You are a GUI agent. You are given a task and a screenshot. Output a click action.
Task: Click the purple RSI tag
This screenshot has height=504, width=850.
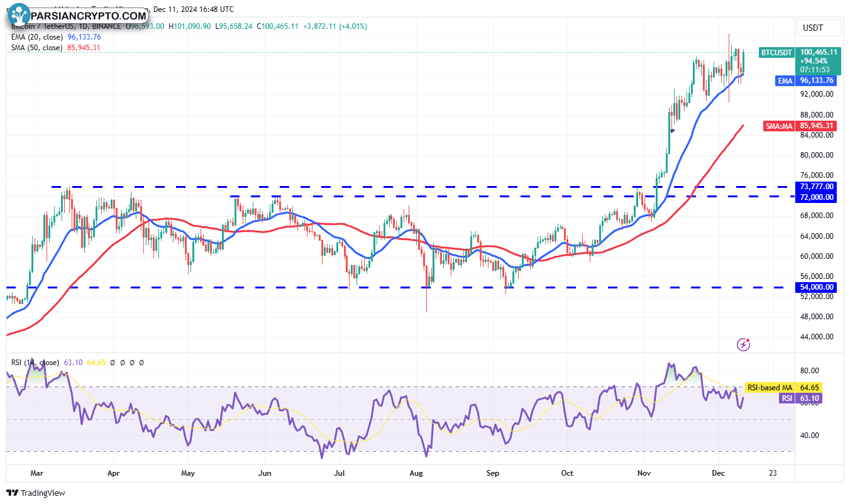click(x=787, y=398)
